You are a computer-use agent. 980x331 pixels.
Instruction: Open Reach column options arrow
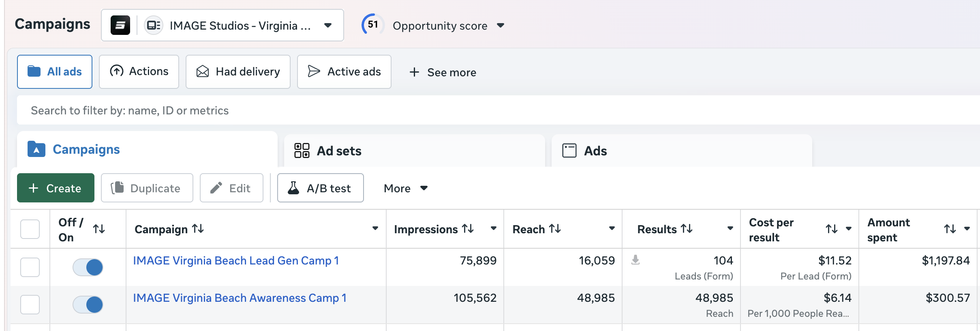[612, 228]
